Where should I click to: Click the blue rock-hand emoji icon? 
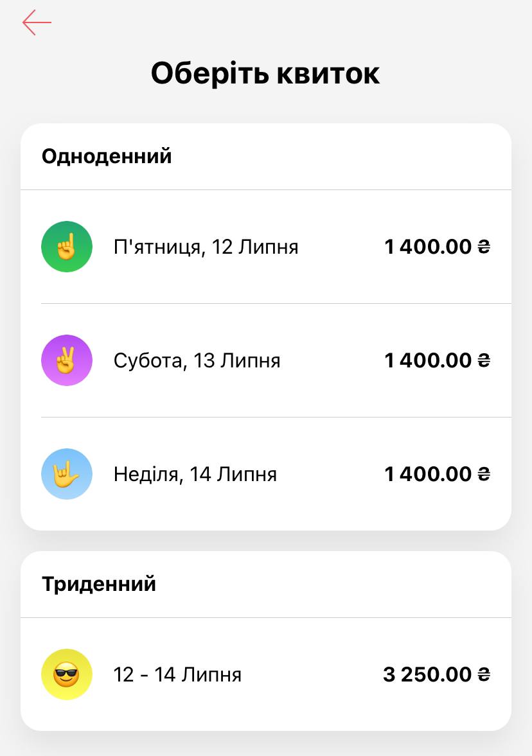point(67,474)
